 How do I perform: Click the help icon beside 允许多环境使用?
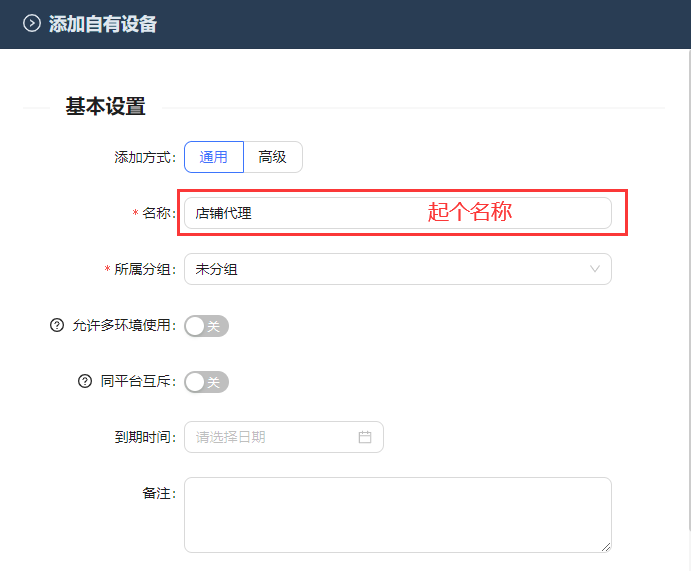tap(56, 325)
